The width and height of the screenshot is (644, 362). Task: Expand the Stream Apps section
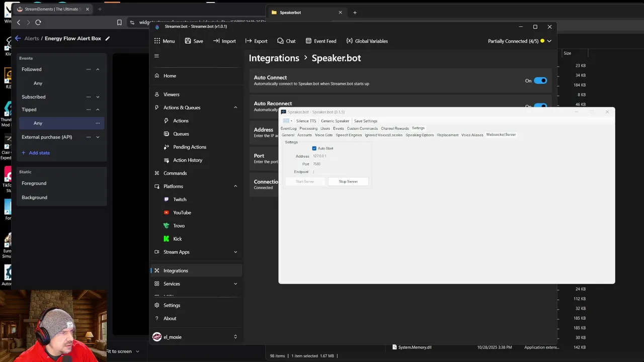coord(235,252)
